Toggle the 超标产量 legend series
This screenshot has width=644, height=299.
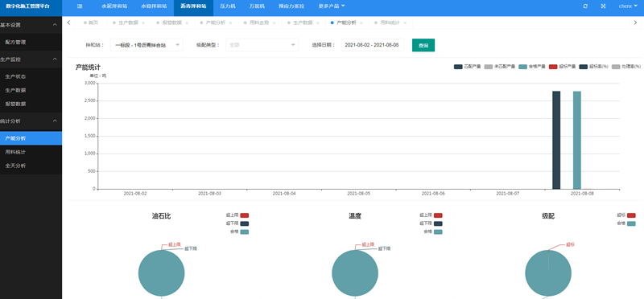(562, 67)
